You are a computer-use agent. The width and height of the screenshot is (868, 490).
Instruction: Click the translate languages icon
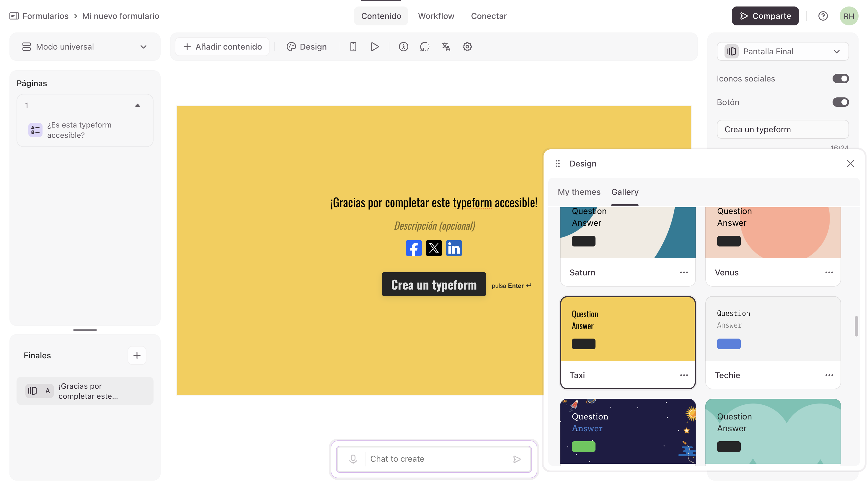tap(446, 47)
